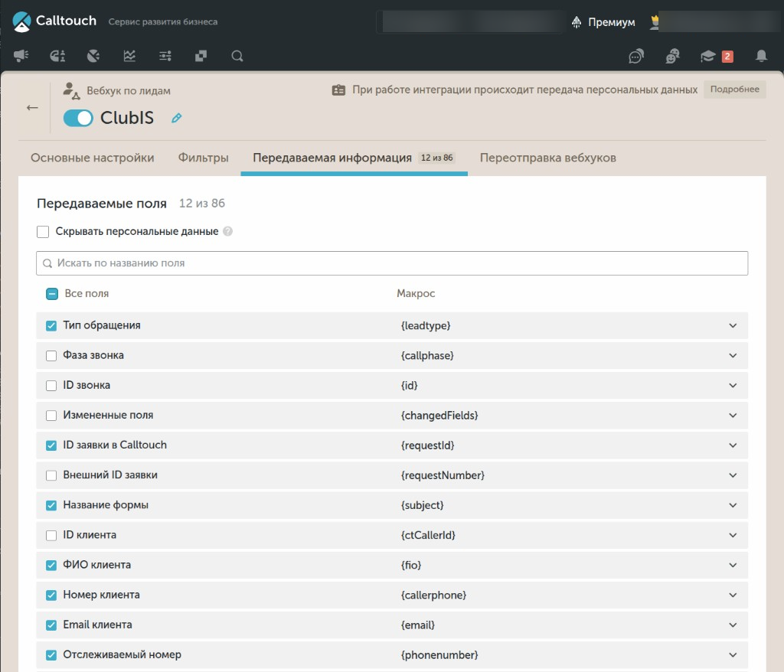The image size is (784, 672).
Task: Open the notifications bell
Action: tap(761, 56)
